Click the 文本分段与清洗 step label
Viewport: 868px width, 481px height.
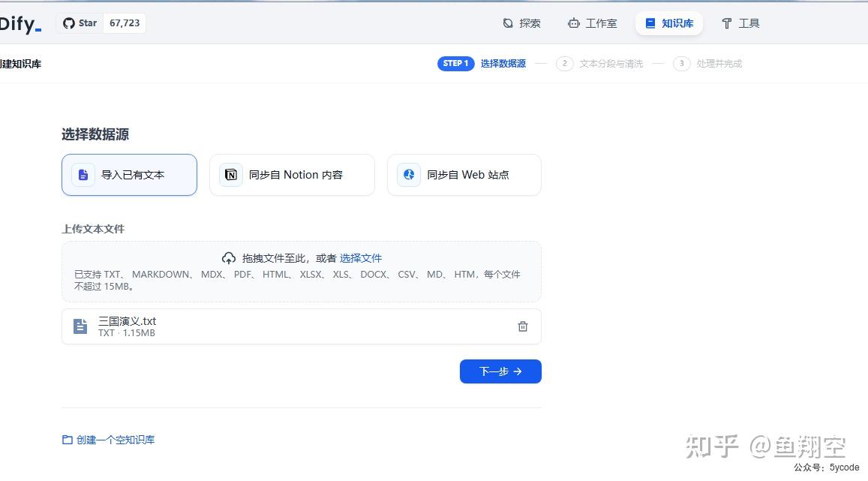(611, 64)
